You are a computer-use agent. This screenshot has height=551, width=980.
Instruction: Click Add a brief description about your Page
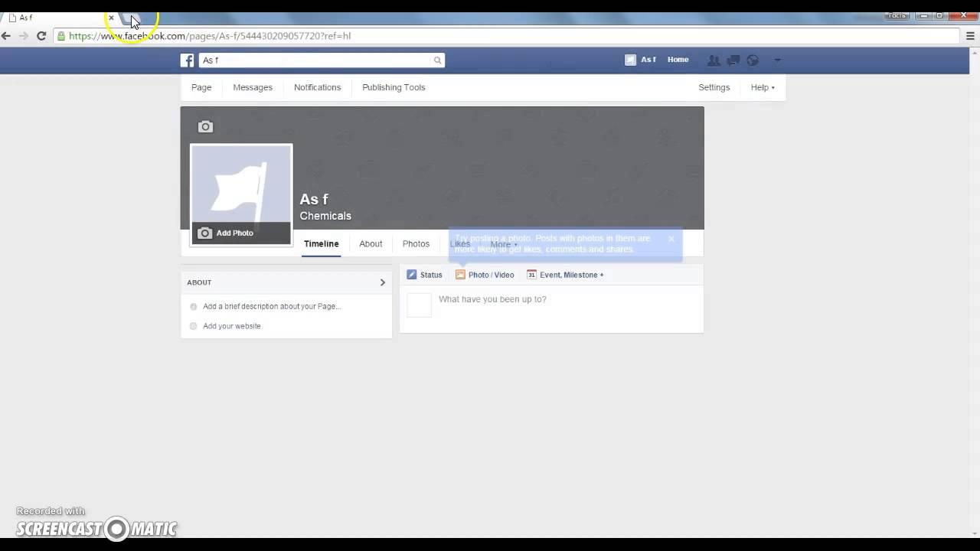272,306
